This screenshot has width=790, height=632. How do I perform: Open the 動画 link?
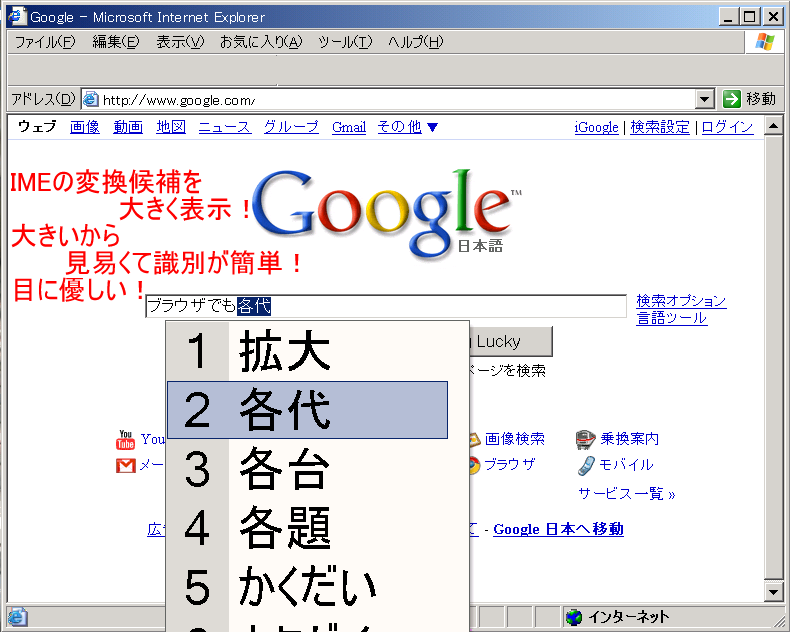click(128, 127)
